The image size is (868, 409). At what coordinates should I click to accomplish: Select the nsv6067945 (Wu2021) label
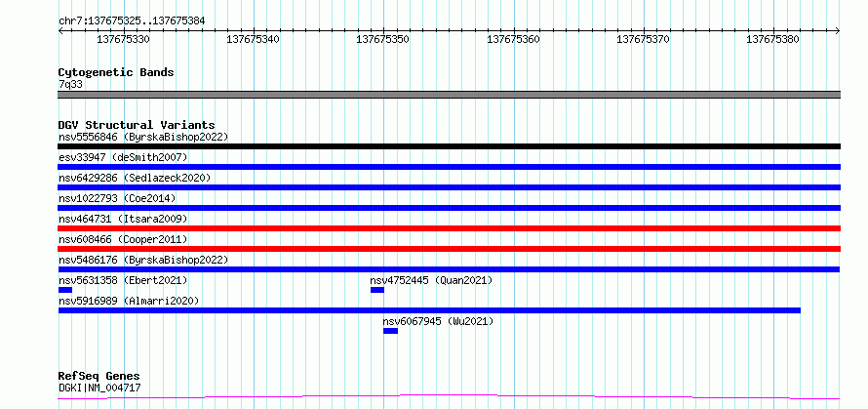pyautogui.click(x=438, y=321)
